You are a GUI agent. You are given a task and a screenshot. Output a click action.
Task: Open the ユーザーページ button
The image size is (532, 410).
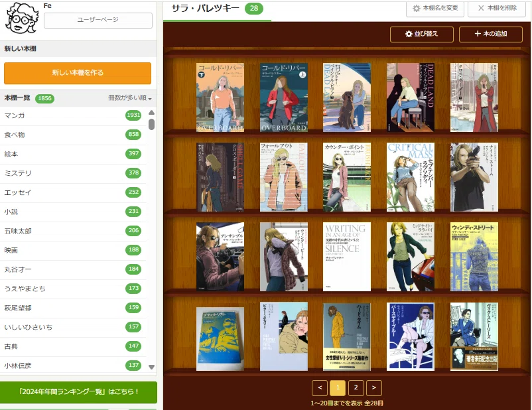[x=98, y=20]
